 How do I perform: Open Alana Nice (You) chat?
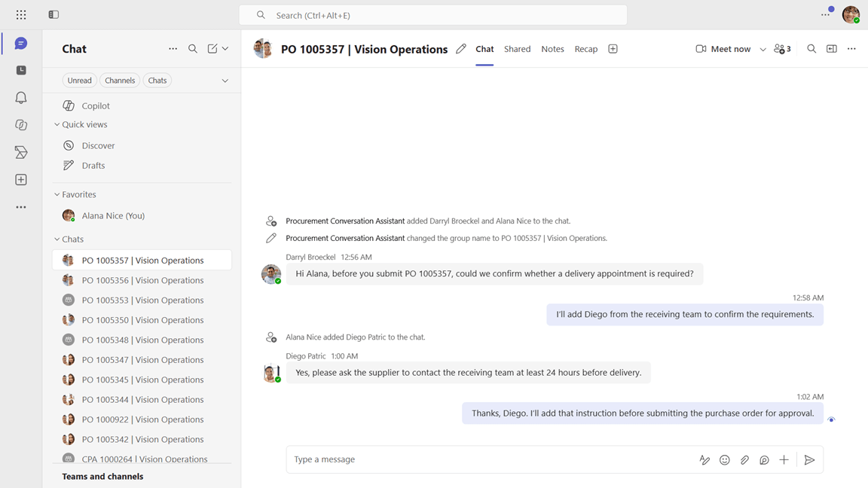tap(142, 216)
